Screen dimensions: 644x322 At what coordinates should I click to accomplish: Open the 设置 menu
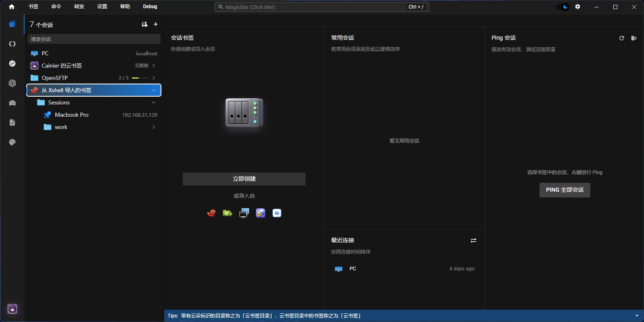click(102, 7)
